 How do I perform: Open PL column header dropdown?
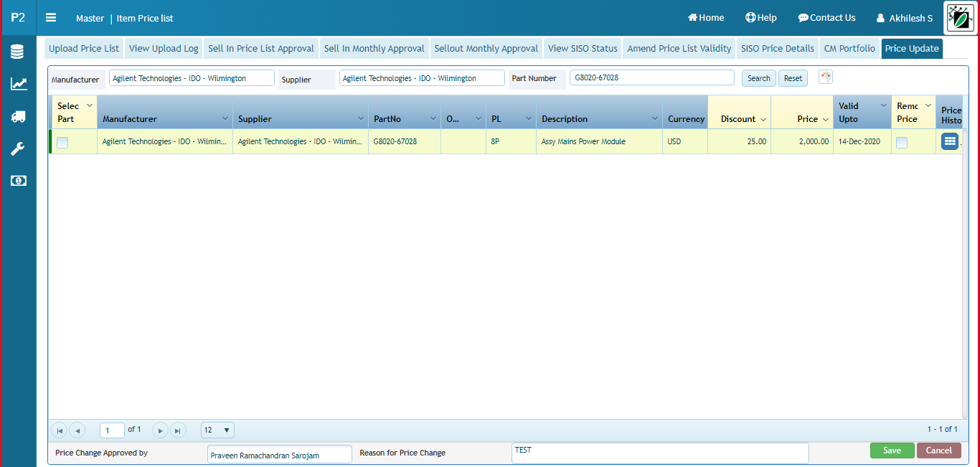pyautogui.click(x=529, y=118)
